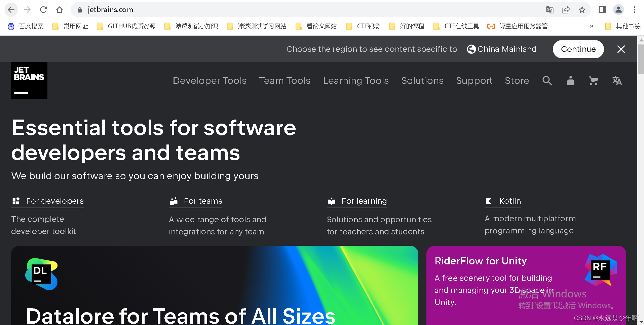
Task: Open the Learning Tools menu
Action: [356, 80]
